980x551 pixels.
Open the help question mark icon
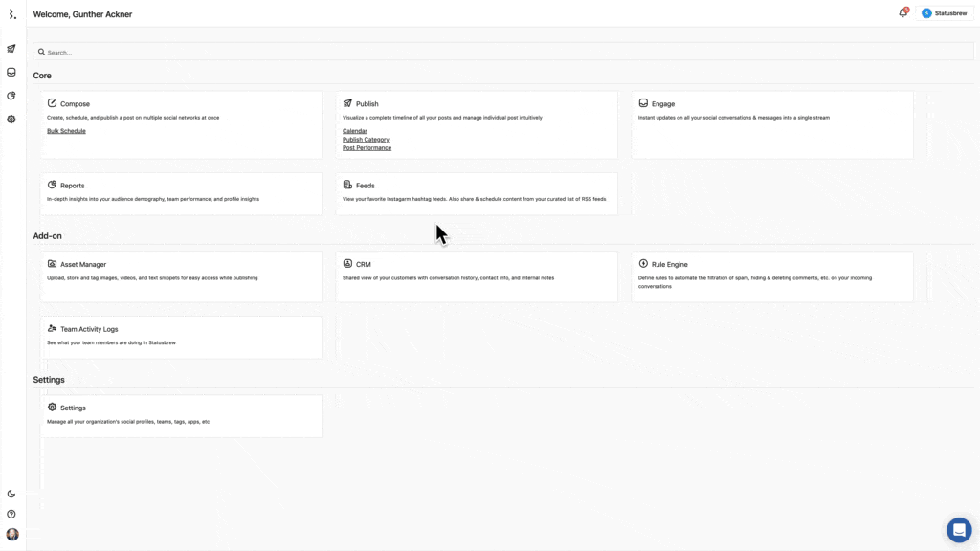coord(11,514)
